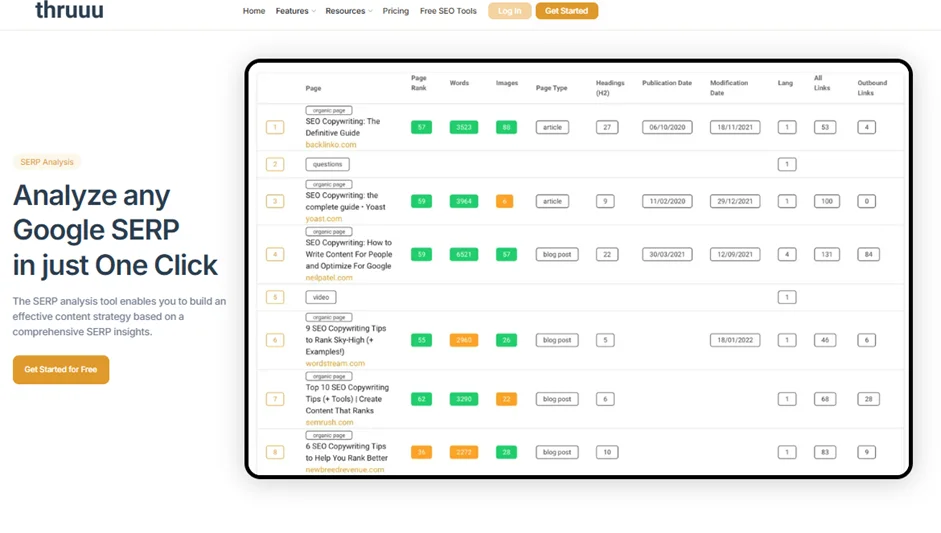
Task: Expand the Resources dropdown menu
Action: tap(349, 11)
